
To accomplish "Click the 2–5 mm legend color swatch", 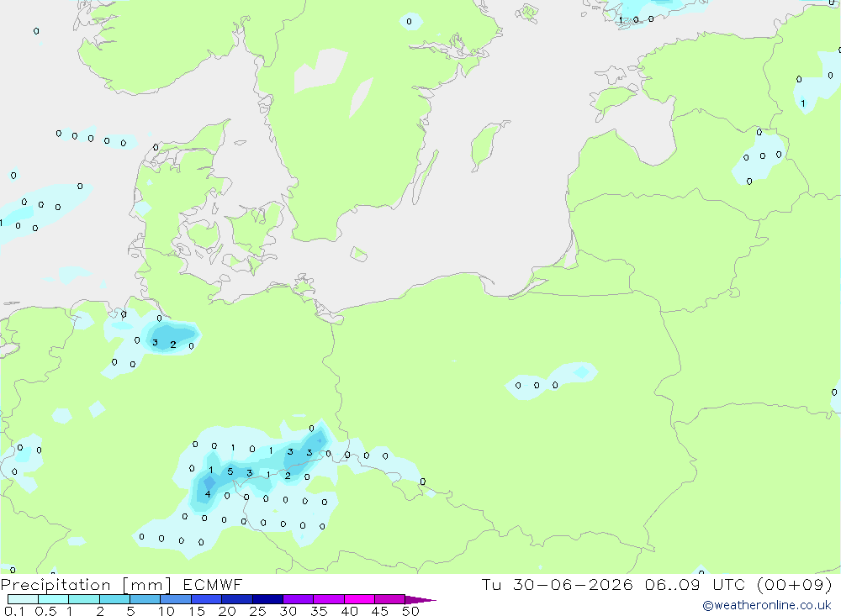I will coord(114,599).
